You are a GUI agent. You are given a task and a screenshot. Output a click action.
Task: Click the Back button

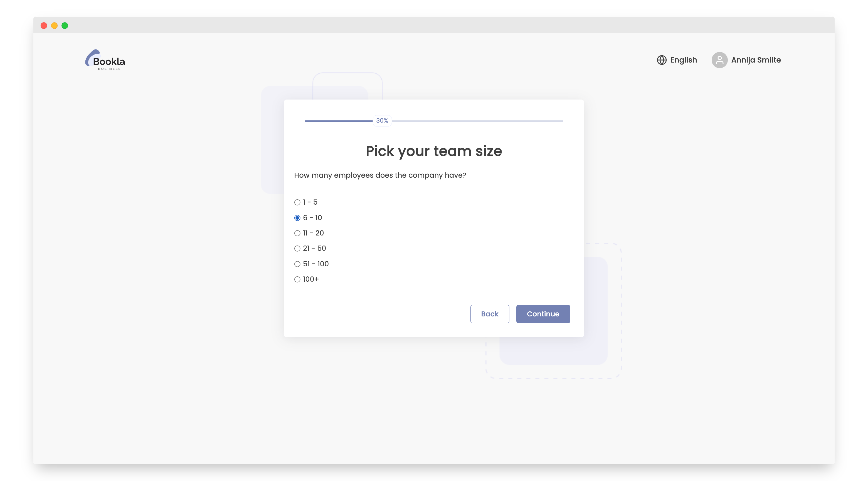[x=490, y=314]
